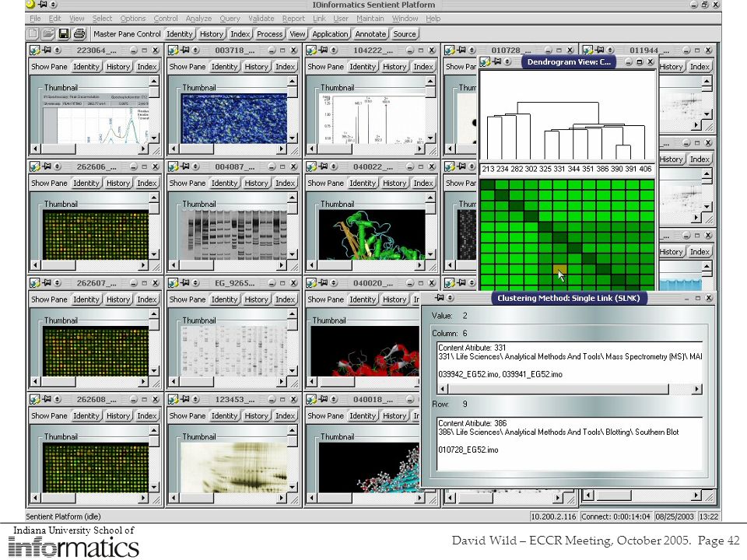Open the Analyze menu
This screenshot has height=560, width=747.
198,19
